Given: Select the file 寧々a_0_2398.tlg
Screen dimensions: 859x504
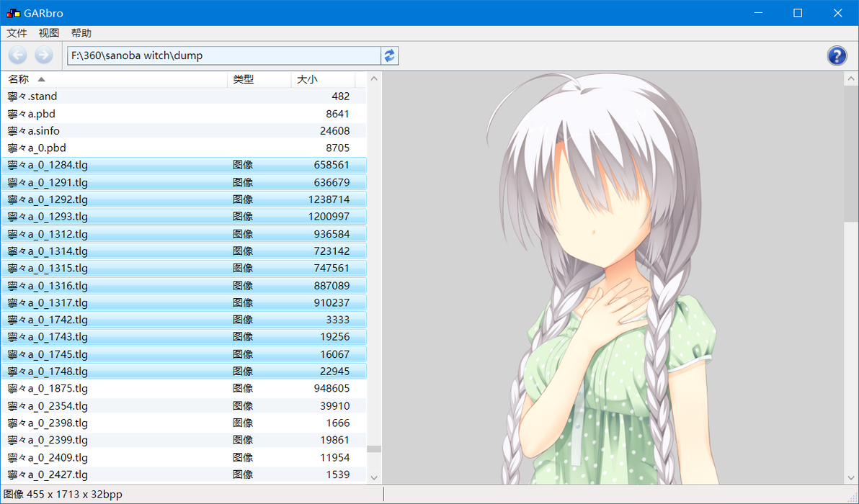Looking at the screenshot, I should (x=184, y=423).
